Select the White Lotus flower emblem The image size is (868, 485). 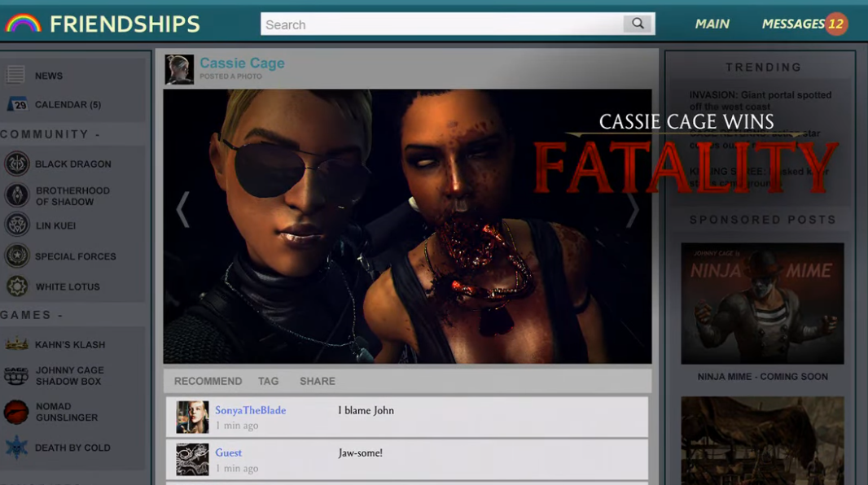pos(16,286)
